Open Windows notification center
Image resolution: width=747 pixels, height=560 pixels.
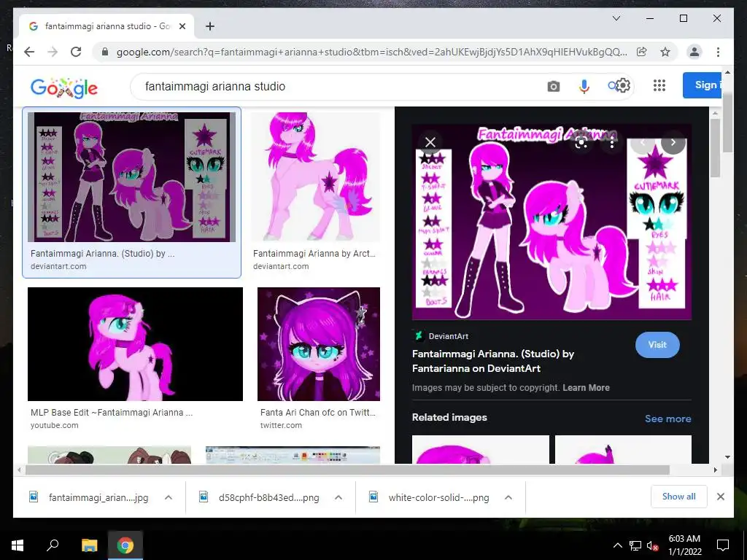pyautogui.click(x=723, y=545)
